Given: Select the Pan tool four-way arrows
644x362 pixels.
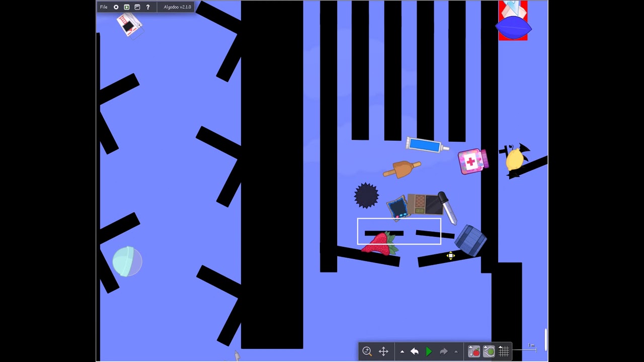Looking at the screenshot, I should (383, 351).
